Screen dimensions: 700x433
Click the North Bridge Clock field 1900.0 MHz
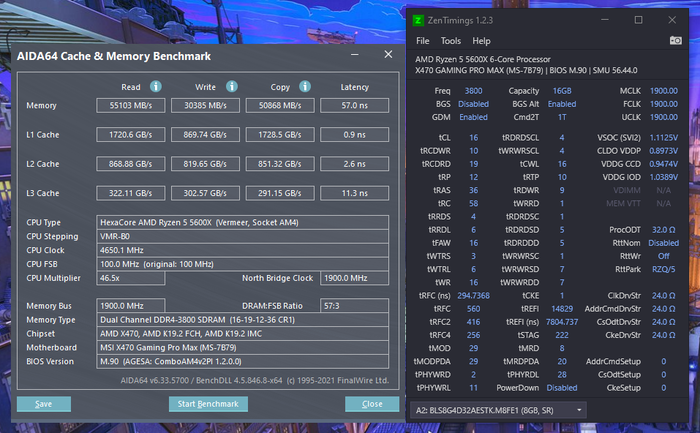point(354,278)
